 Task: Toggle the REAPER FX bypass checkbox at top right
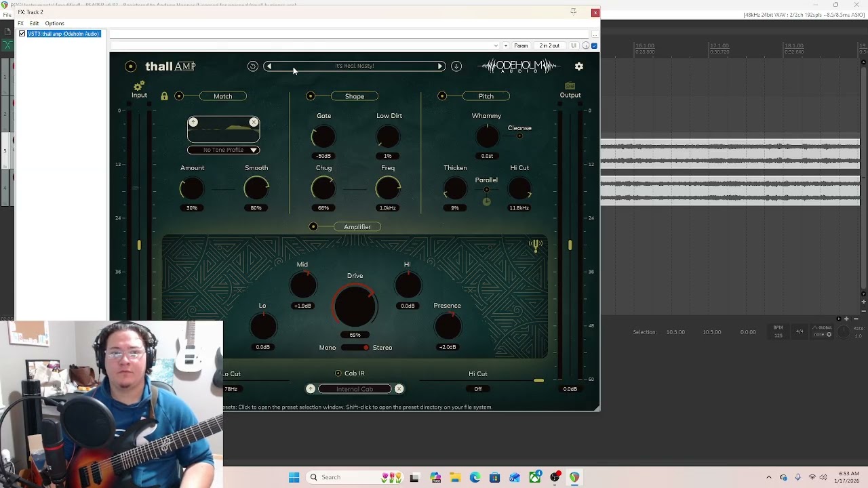(x=595, y=46)
